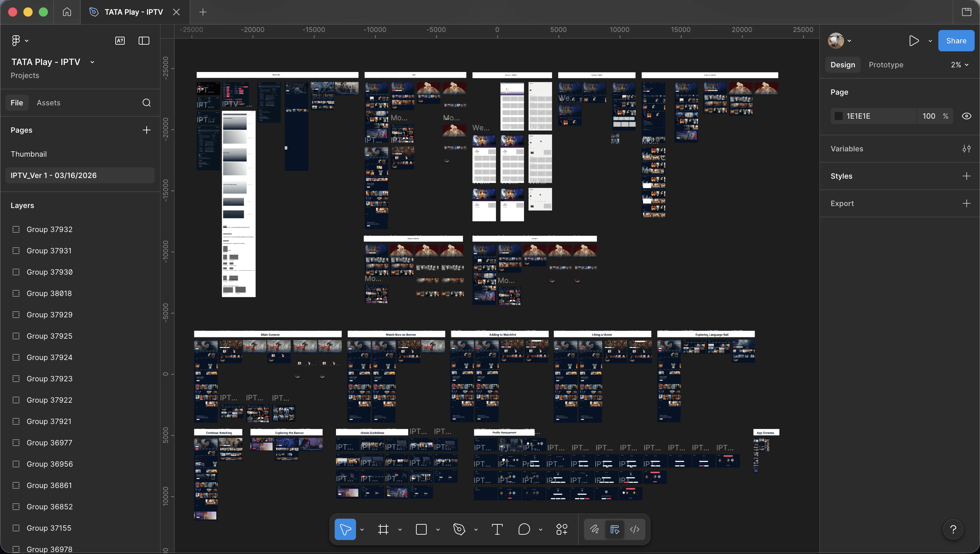Search layers with magnifier icon
This screenshot has width=980, height=554.
click(146, 103)
